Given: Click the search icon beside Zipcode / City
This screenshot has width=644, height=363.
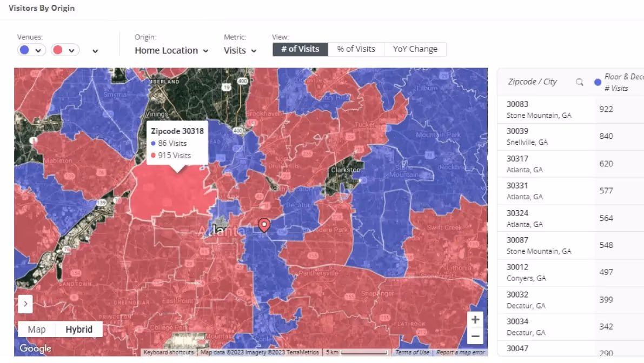Looking at the screenshot, I should 579,82.
